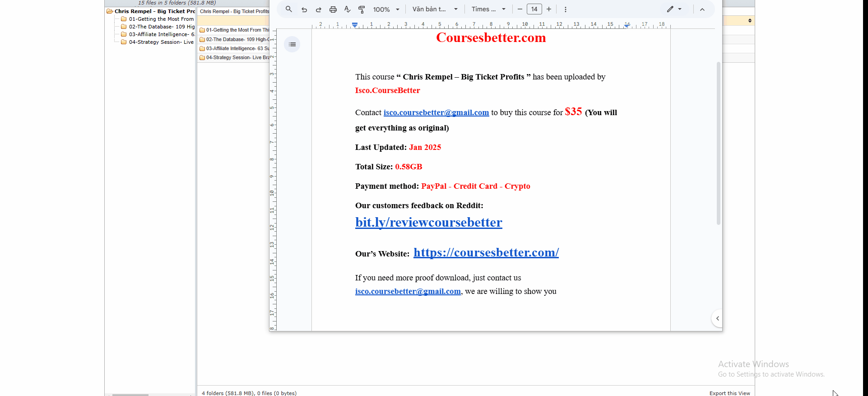The image size is (868, 396).
Task: Open the three-dot more options menu
Action: 565,9
